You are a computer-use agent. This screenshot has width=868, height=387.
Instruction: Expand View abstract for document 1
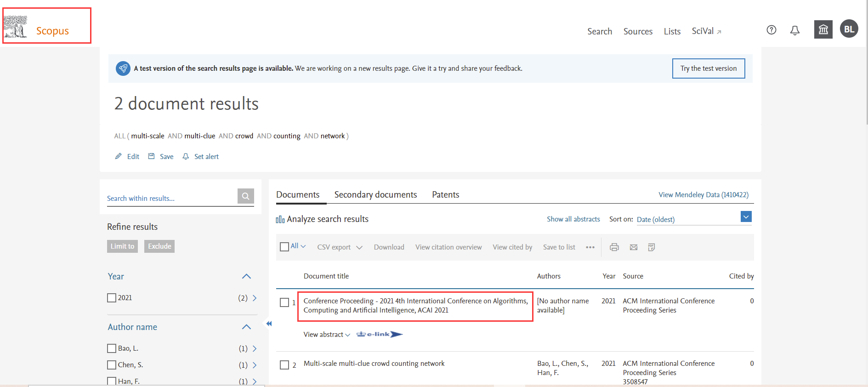click(x=327, y=335)
